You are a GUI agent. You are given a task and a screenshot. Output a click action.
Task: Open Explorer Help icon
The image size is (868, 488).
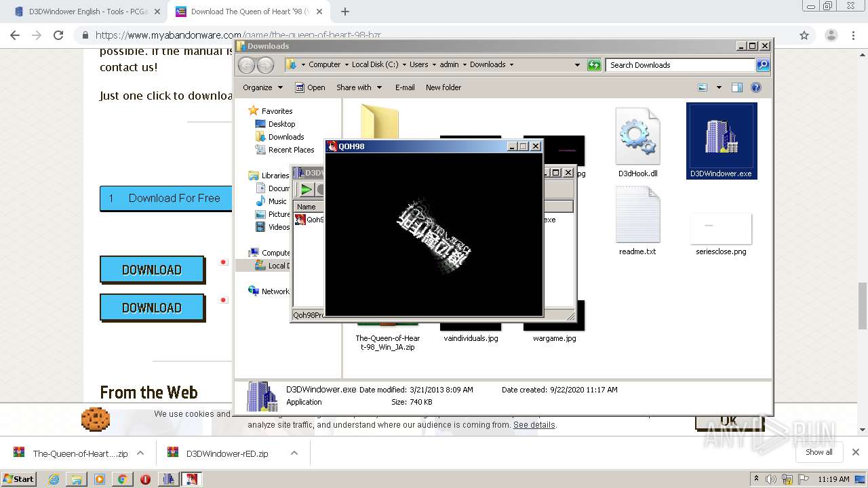tap(756, 87)
